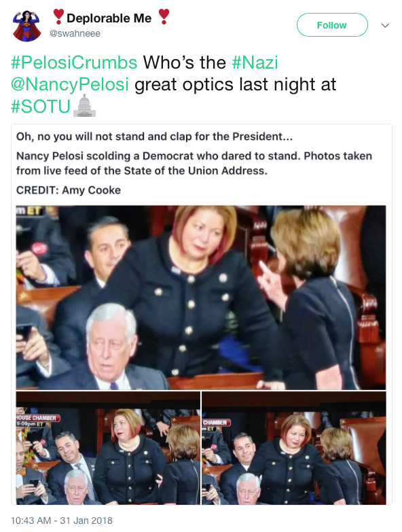The height and width of the screenshot is (532, 402).
Task: Open the #SOTU hashtag
Action: (x=41, y=106)
